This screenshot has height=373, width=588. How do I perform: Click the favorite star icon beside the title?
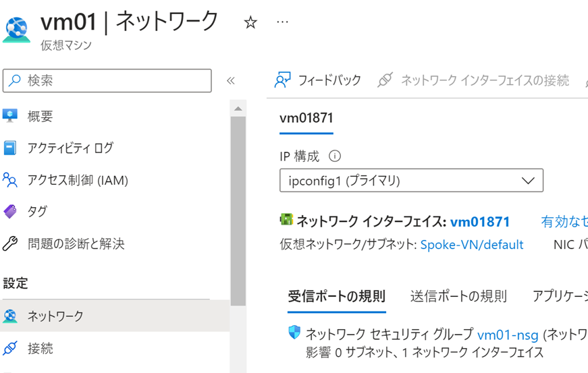[250, 22]
